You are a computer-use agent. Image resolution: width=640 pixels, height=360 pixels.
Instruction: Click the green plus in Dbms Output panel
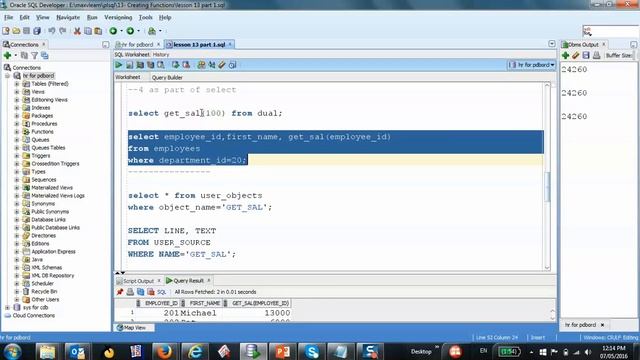tap(565, 56)
